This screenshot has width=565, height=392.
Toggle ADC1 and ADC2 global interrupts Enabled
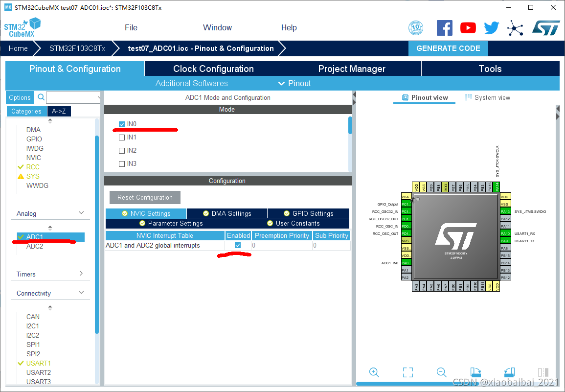(x=238, y=245)
